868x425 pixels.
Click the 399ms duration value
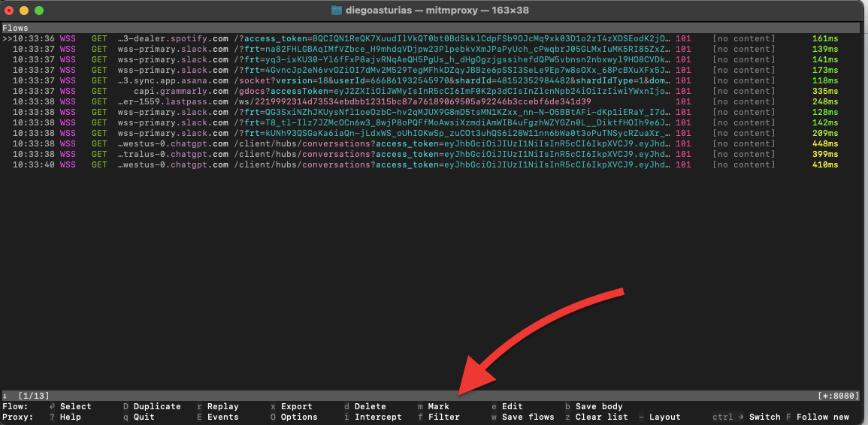pyautogui.click(x=825, y=155)
